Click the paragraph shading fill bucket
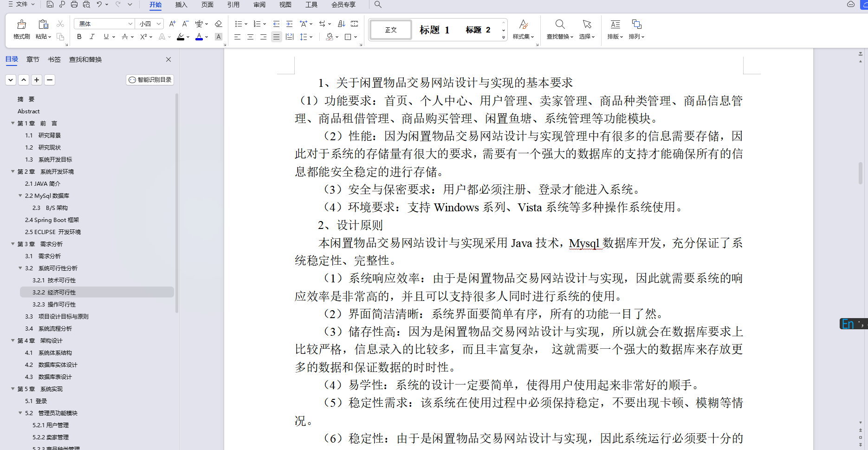This screenshot has height=450, width=868. 329,37
